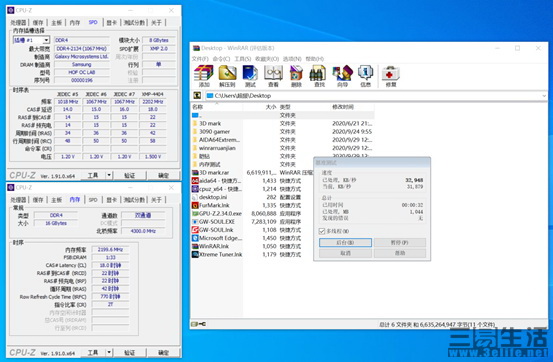
Task: Open the memory slot #1 dropdown in CPU-Z
Action: [46, 40]
